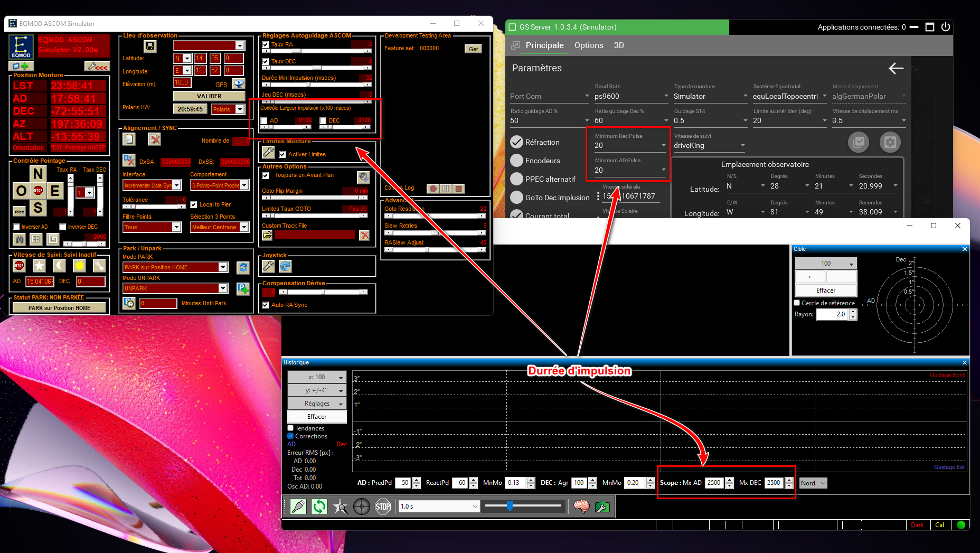Click the spiral search icon in Contrôle Pointage
Screen dimensions: 980x553
tap(53, 239)
